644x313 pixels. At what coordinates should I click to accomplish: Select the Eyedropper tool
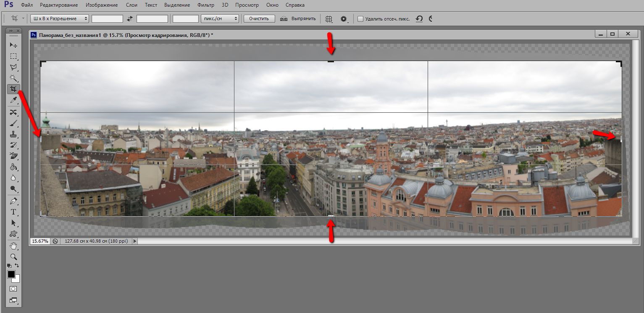click(x=13, y=100)
